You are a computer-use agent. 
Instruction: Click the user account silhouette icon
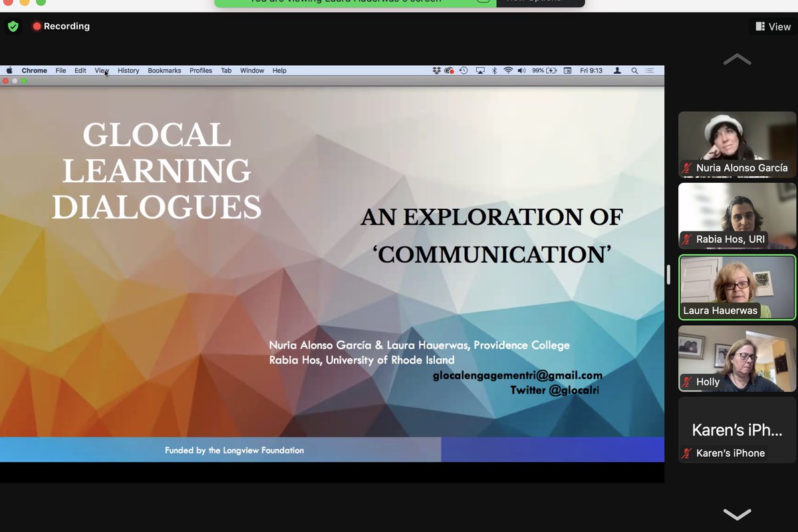coord(617,70)
